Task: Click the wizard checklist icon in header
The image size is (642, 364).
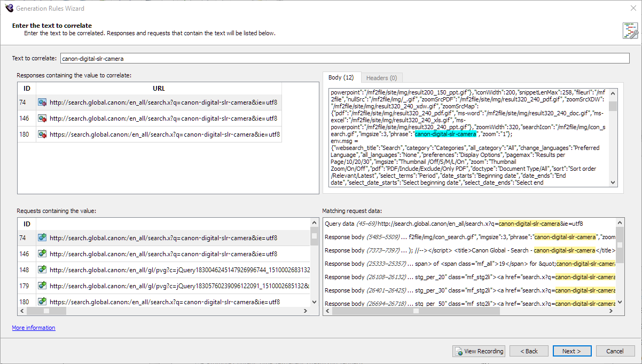Action: tap(630, 31)
